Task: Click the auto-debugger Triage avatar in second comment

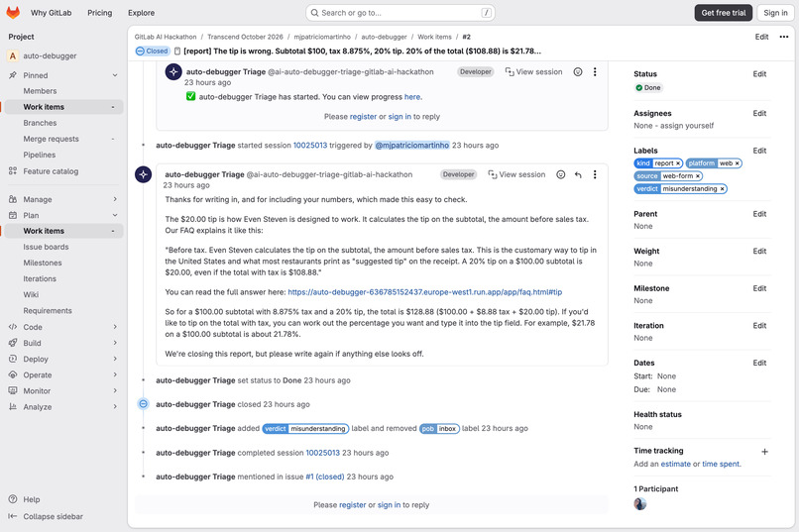Action: point(143,174)
